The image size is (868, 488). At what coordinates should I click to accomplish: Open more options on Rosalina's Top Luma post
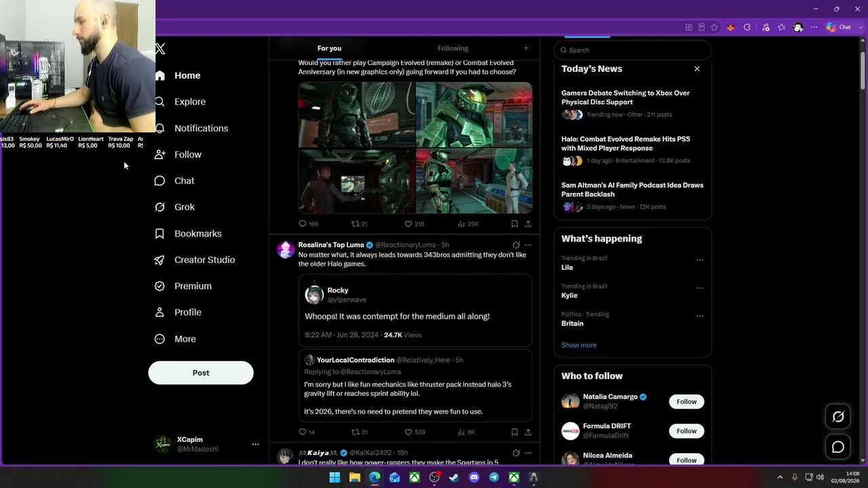(x=528, y=245)
